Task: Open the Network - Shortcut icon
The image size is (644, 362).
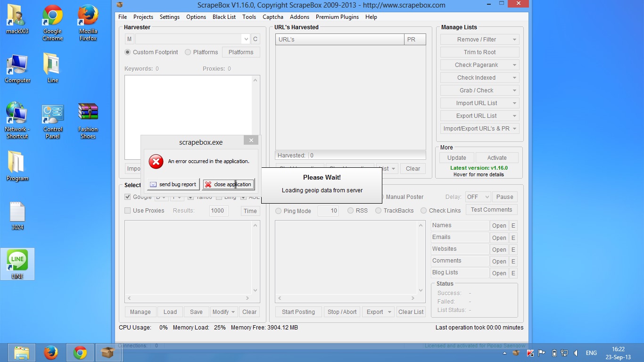Action: tap(17, 121)
